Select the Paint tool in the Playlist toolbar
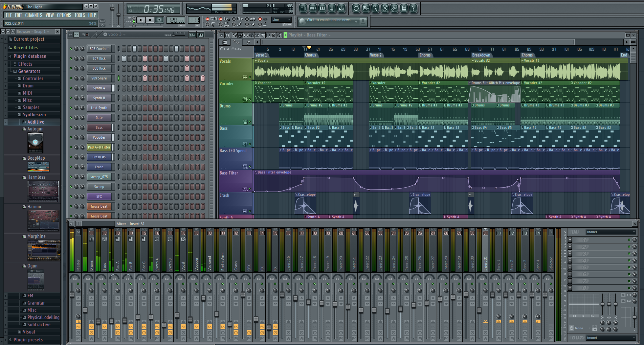Screen dimensions: 644x345 pyautogui.click(x=240, y=35)
